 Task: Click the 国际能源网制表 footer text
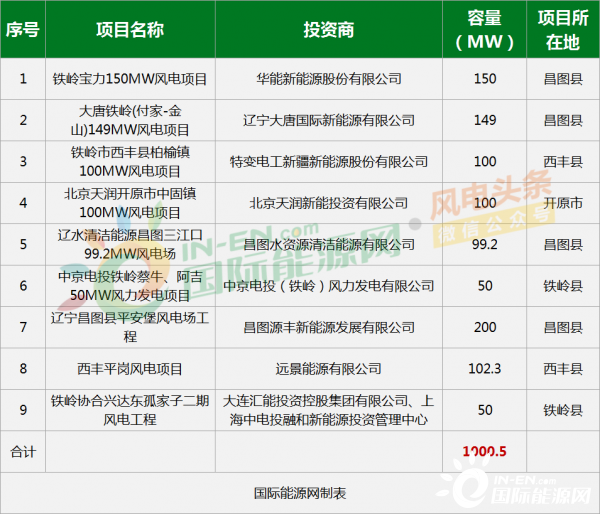tap(300, 493)
